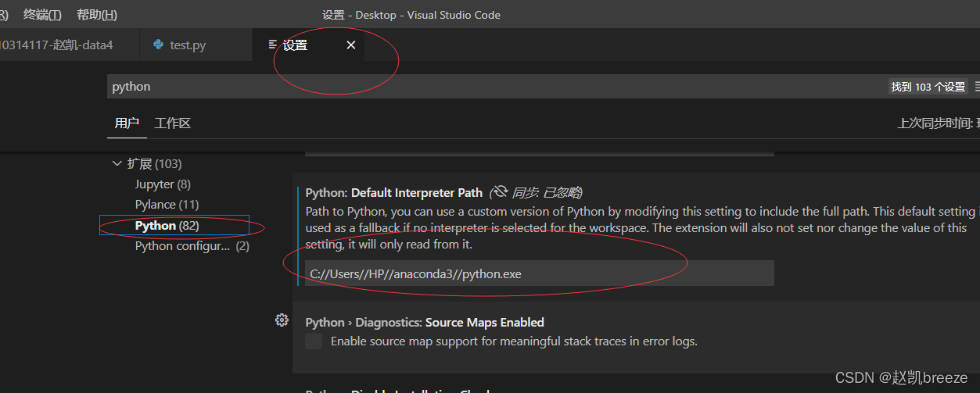Open the 帮助(H) menu
The width and height of the screenshot is (980, 393).
(97, 15)
